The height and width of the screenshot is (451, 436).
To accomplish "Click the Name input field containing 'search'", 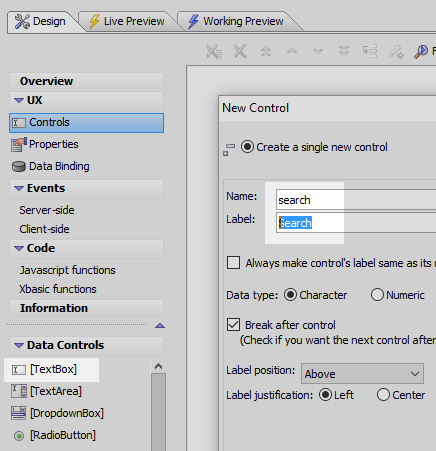I will point(356,200).
